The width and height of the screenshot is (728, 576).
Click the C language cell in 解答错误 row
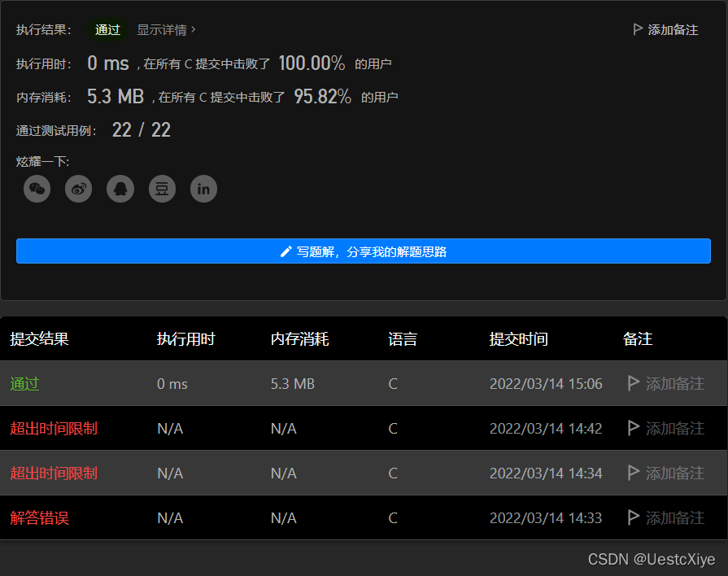(393, 518)
